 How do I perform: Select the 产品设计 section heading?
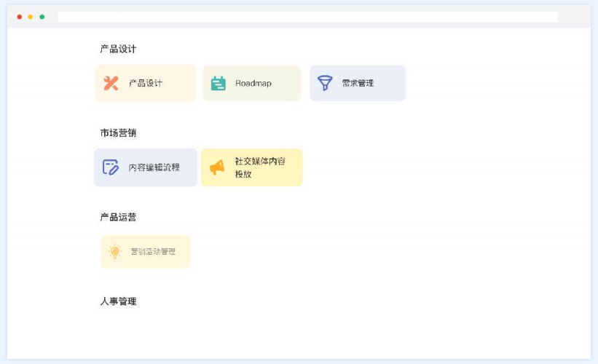click(118, 50)
